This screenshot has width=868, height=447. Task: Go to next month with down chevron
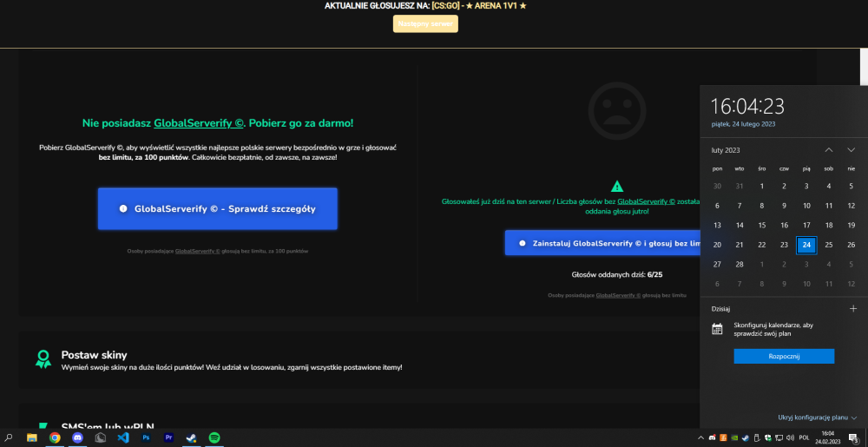point(851,150)
